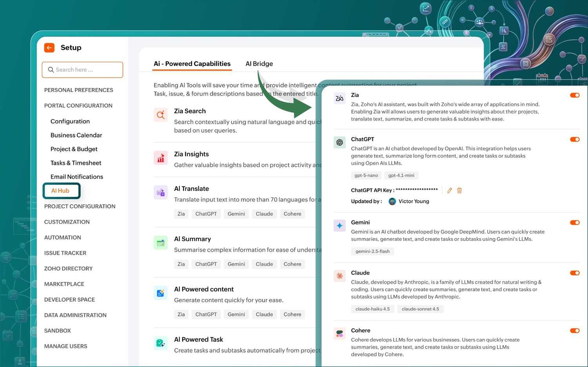Click the pencil icon to edit ChatGPT API key
The height and width of the screenshot is (367, 588).
tap(450, 190)
